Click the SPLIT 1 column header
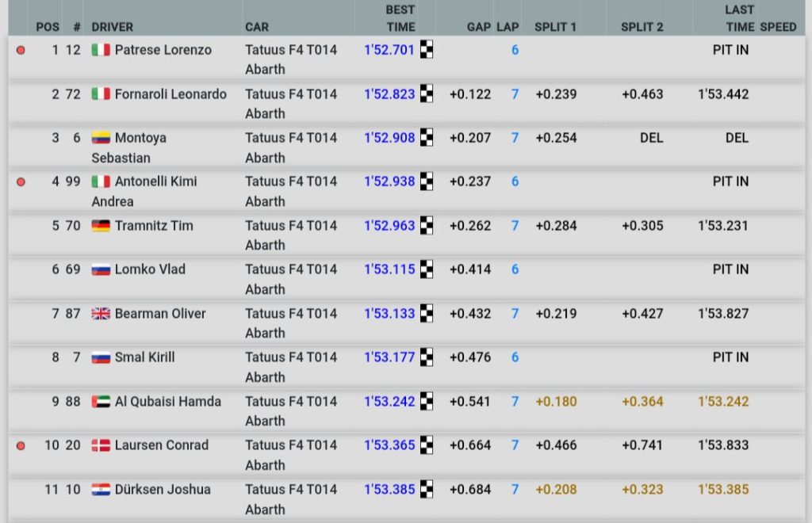 [x=555, y=27]
